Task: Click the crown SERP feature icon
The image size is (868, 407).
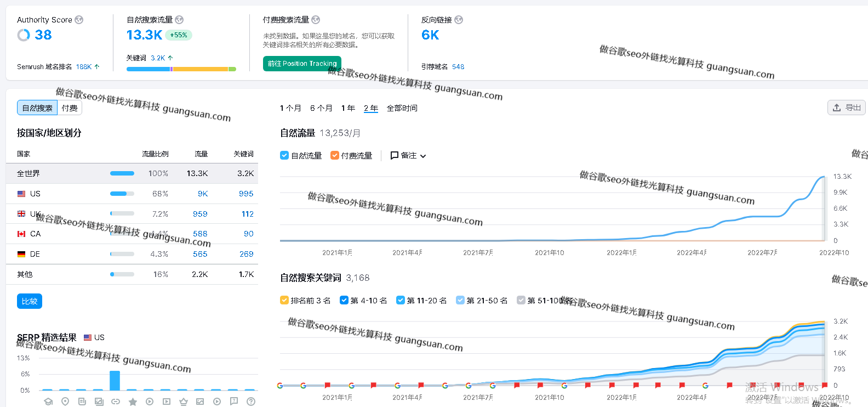Action: [183, 402]
